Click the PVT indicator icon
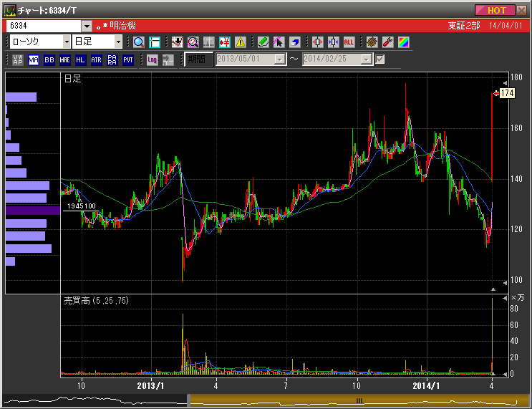This screenshot has height=409, width=532. pyautogui.click(x=127, y=59)
